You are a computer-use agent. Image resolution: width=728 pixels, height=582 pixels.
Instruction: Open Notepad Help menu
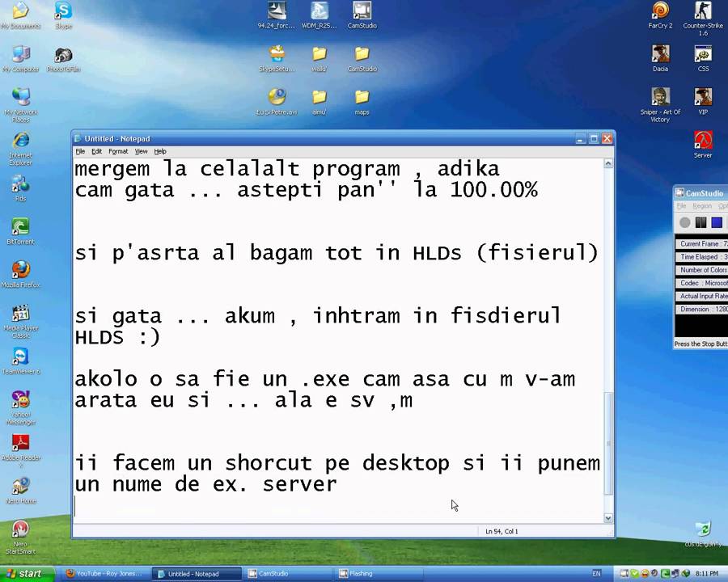(160, 151)
